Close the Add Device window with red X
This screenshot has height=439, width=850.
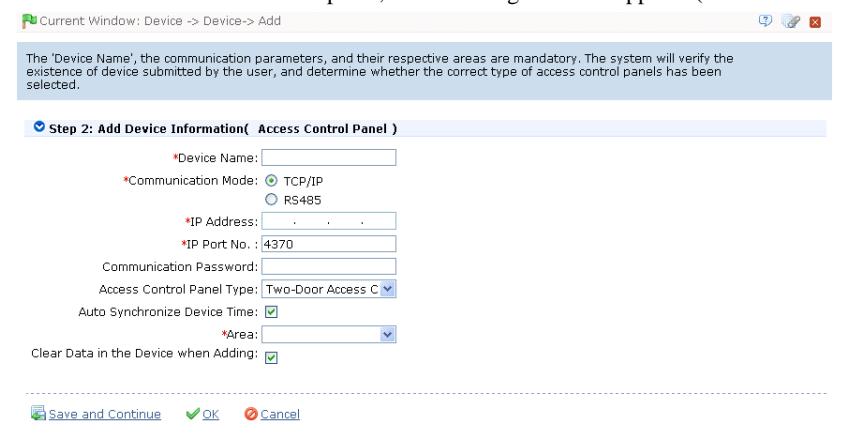click(815, 22)
